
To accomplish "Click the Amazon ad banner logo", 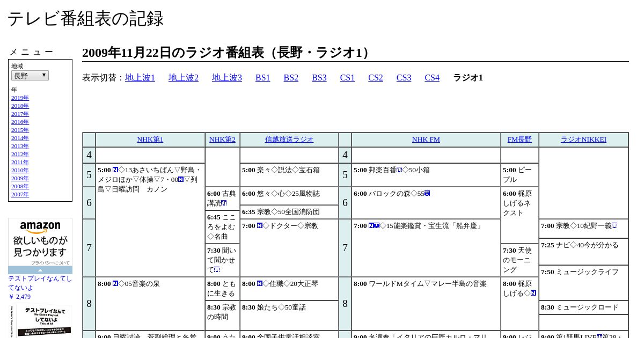I will click(40, 227).
